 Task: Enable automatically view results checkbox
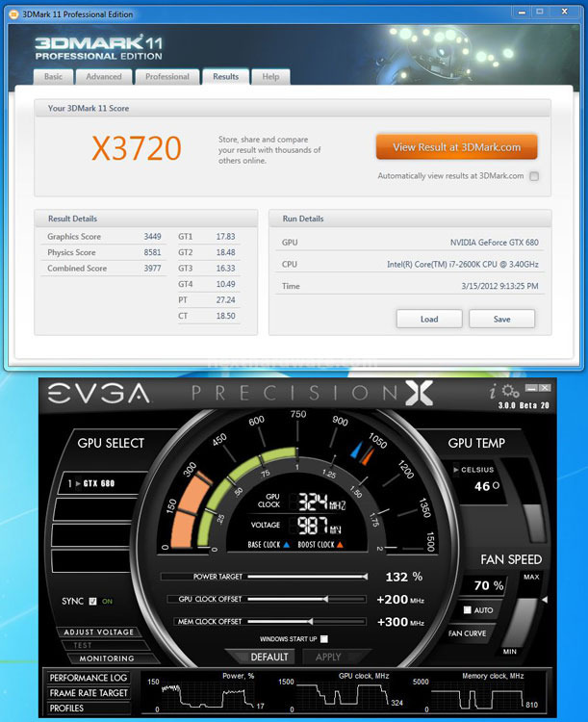(534, 176)
